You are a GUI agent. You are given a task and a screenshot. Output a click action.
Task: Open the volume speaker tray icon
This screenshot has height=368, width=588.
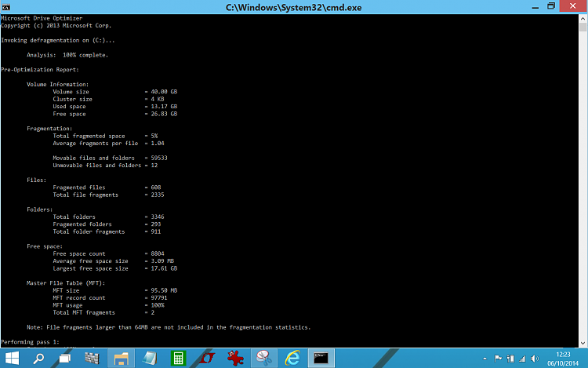point(535,359)
